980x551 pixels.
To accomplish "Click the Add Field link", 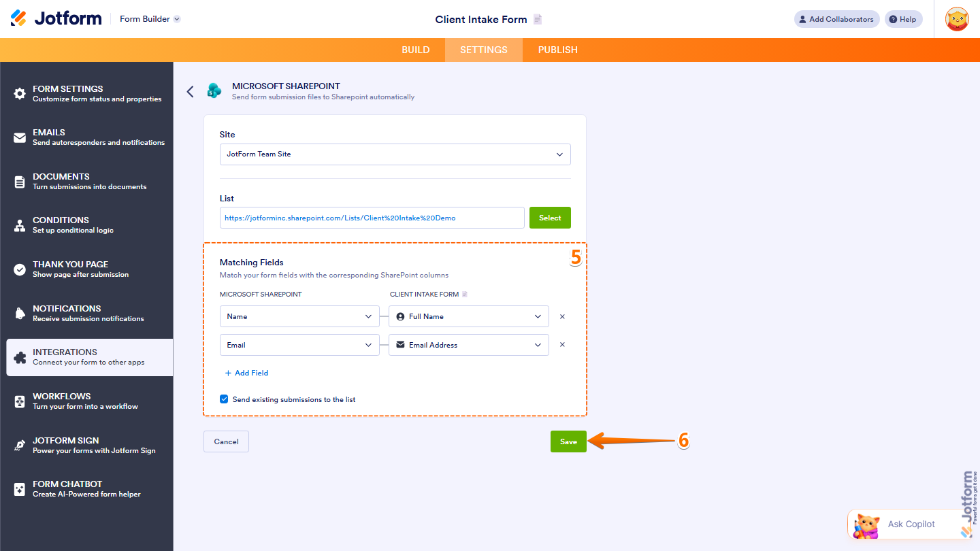I will (246, 373).
